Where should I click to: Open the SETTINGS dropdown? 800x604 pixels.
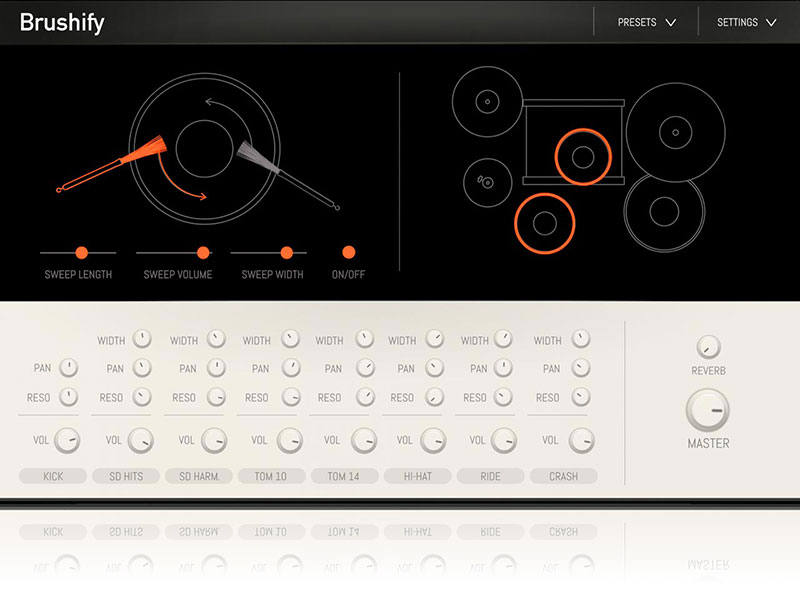coord(746,22)
